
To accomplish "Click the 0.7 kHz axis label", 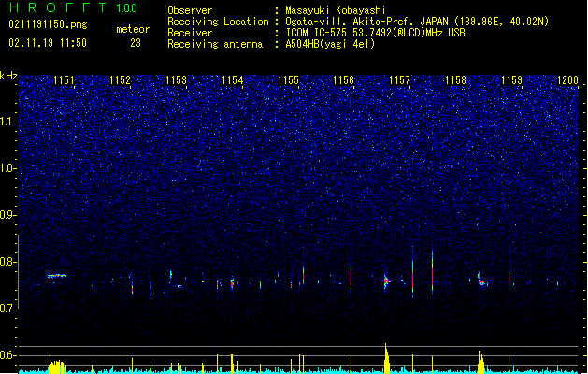I will 8,309.
